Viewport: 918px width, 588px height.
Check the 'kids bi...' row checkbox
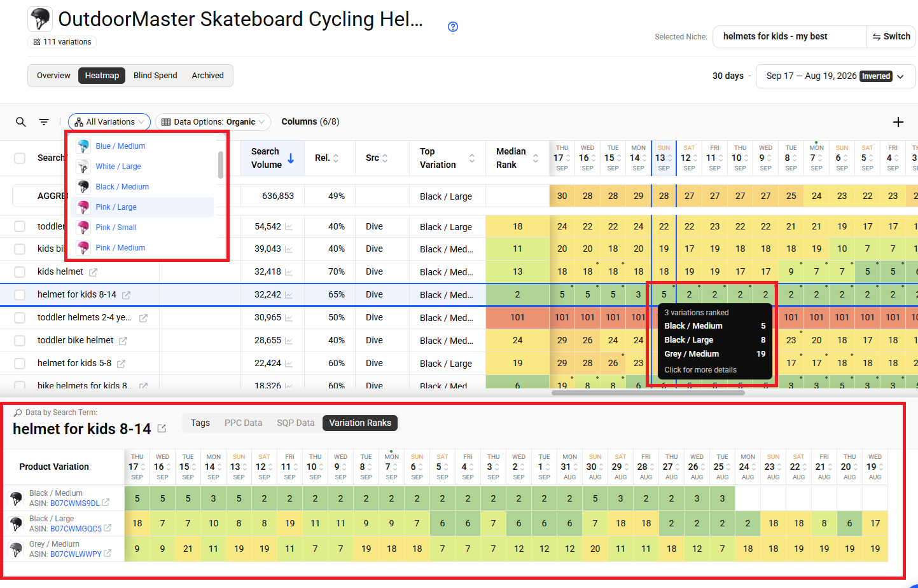[x=20, y=249]
